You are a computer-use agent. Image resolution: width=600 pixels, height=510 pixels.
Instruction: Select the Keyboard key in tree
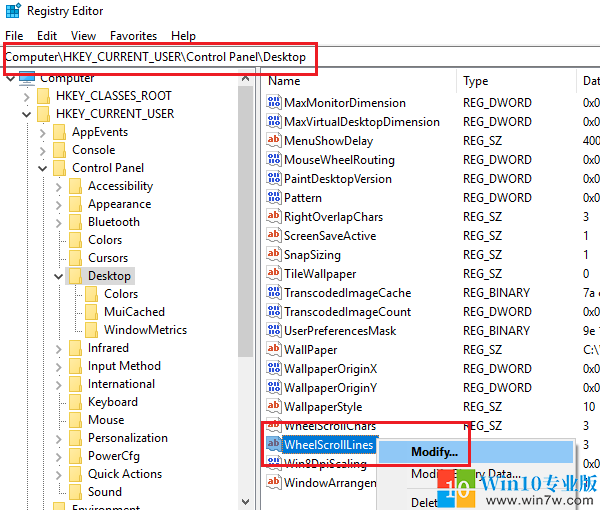[113, 402]
